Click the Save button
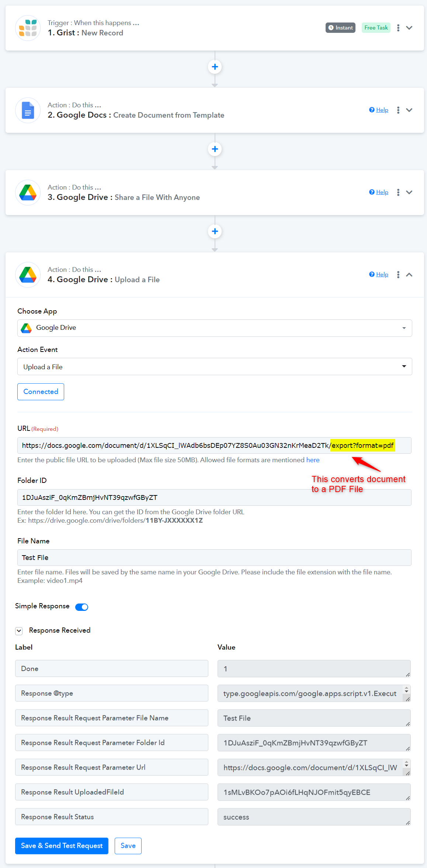This screenshot has height=868, width=427. pyautogui.click(x=128, y=846)
